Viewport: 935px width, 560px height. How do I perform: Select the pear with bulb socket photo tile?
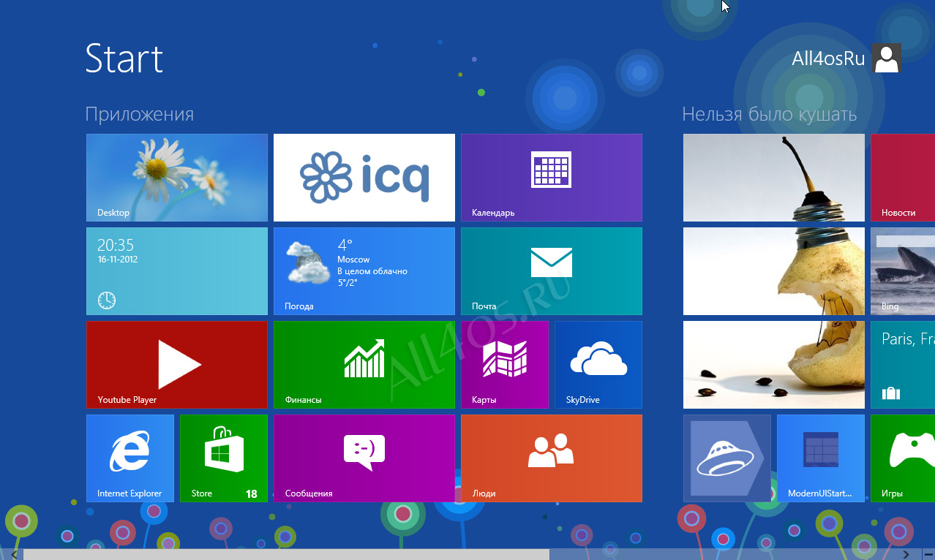pyautogui.click(x=774, y=271)
